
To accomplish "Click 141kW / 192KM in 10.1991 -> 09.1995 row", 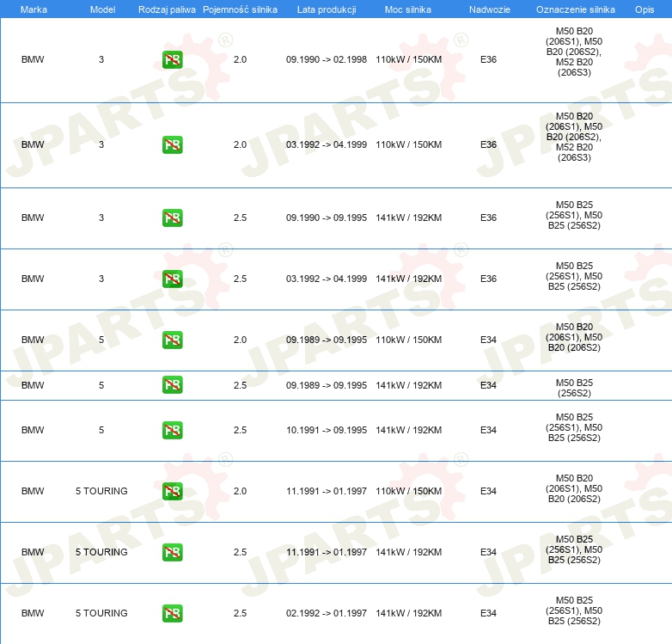I will click(408, 430).
